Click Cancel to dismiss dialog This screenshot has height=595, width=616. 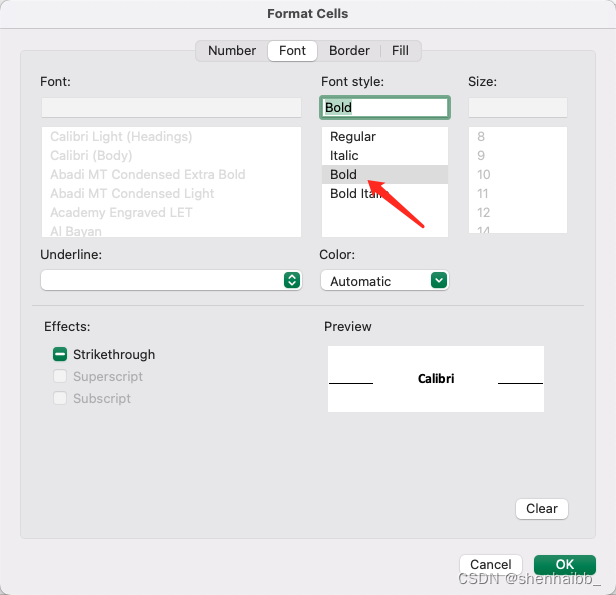click(x=491, y=564)
